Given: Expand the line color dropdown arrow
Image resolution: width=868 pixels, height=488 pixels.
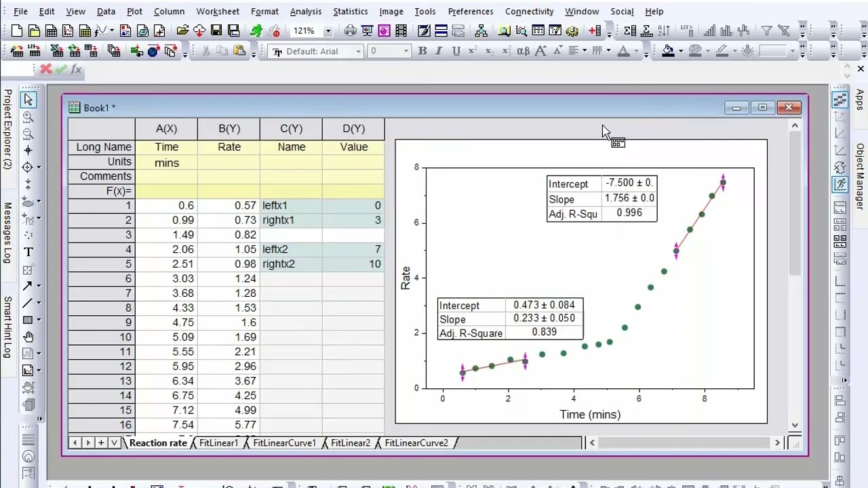Looking at the screenshot, I should click(x=734, y=51).
